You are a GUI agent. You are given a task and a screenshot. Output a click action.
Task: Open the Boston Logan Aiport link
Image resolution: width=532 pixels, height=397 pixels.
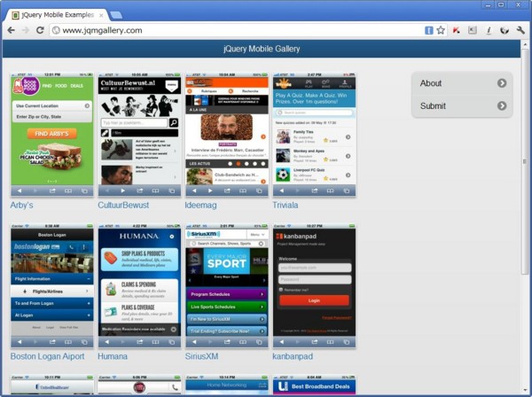tap(48, 356)
